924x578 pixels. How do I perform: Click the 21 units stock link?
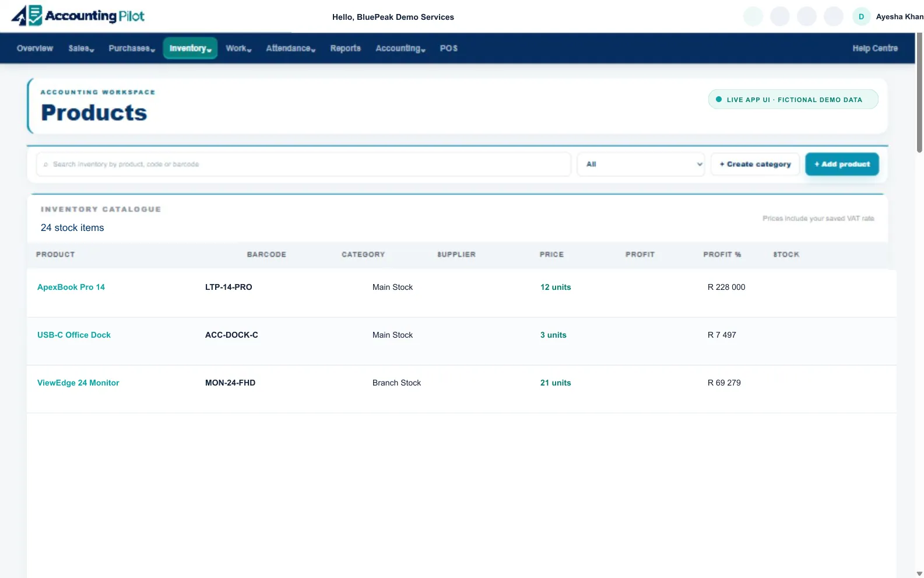pos(556,383)
